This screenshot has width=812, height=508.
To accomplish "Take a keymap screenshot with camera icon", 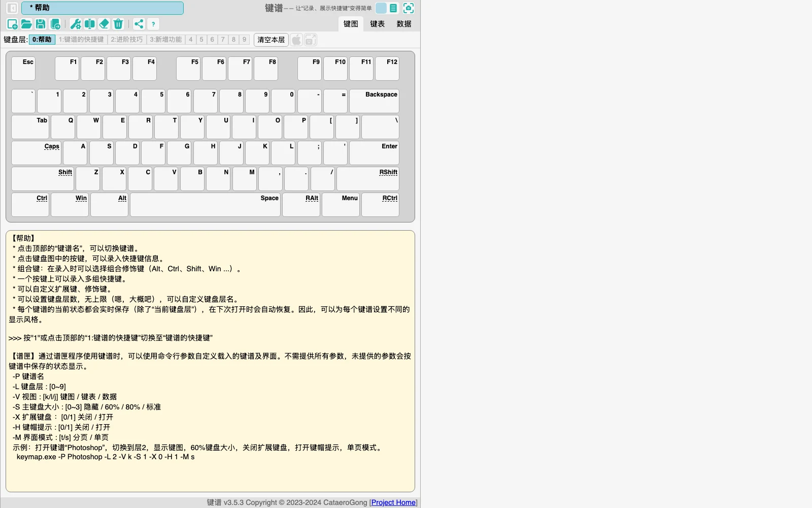I will (409, 8).
